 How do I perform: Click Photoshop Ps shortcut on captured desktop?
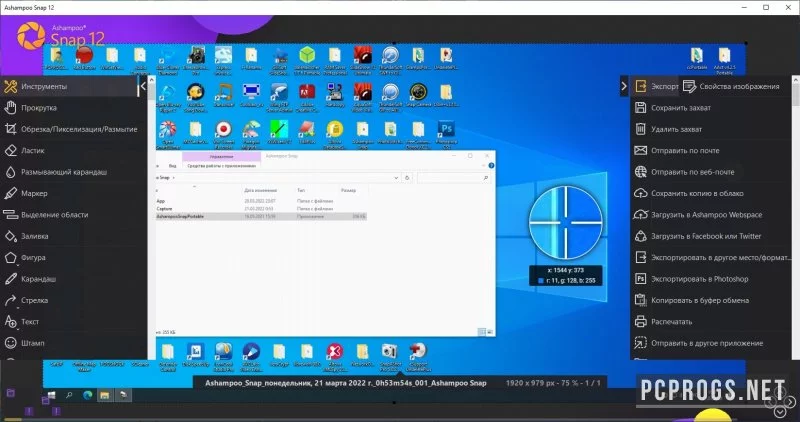446,132
